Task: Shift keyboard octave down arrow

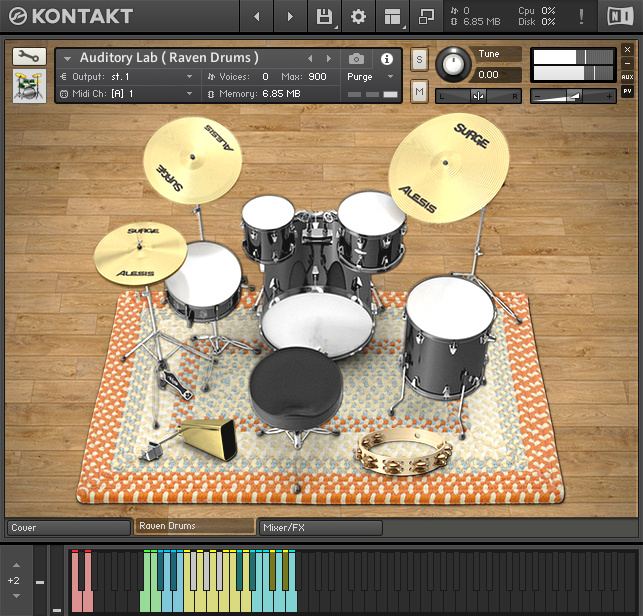Action: point(16,595)
